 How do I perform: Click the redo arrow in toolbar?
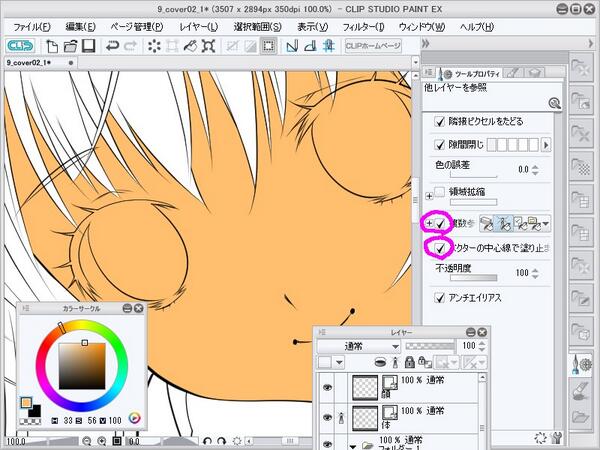point(130,46)
